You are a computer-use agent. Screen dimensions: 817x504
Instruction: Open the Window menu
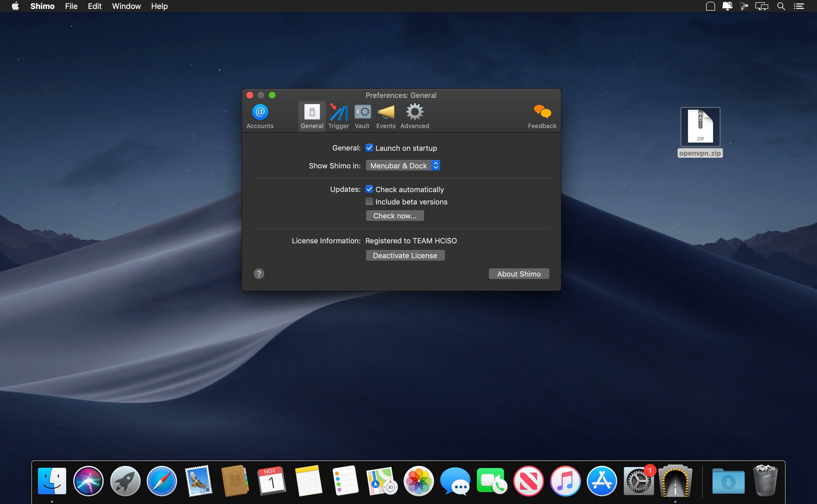(126, 6)
